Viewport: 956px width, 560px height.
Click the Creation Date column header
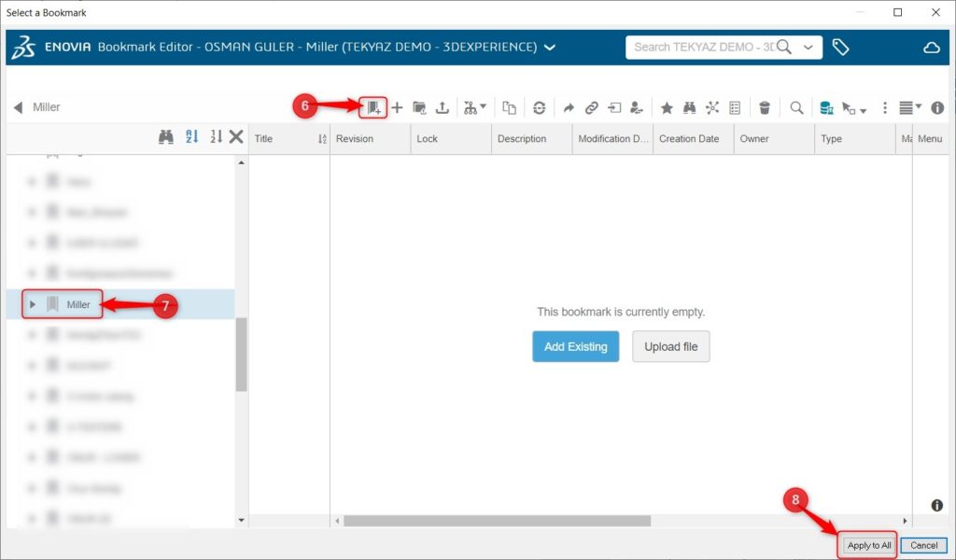point(694,139)
